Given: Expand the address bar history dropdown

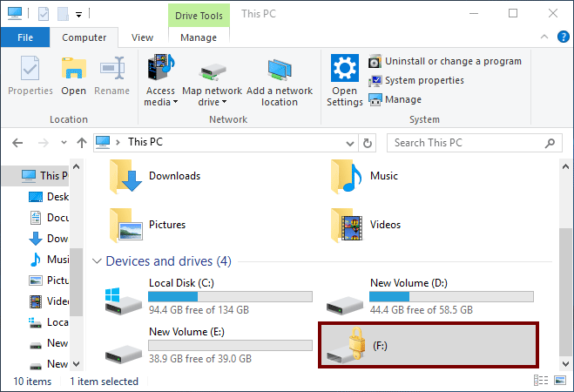Looking at the screenshot, I should coord(350,143).
